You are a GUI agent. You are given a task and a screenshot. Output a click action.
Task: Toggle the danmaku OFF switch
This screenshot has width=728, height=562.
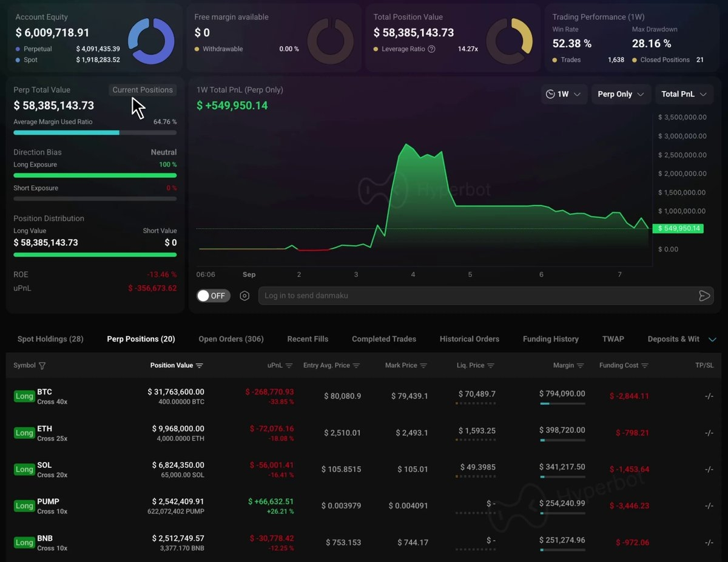click(214, 296)
